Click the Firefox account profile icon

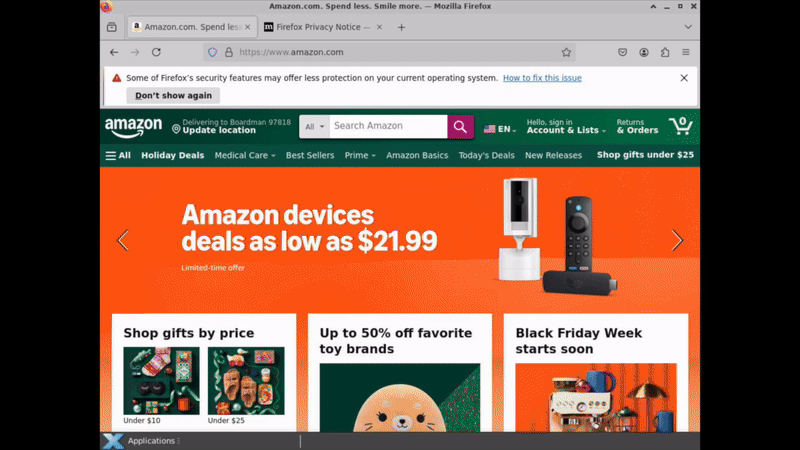pyautogui.click(x=644, y=52)
